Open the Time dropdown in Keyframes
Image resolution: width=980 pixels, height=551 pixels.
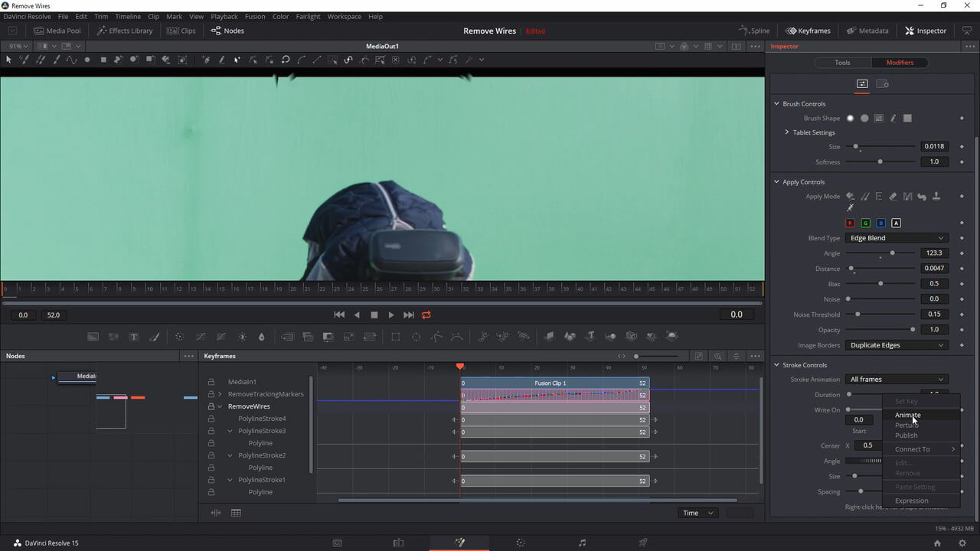pos(697,513)
